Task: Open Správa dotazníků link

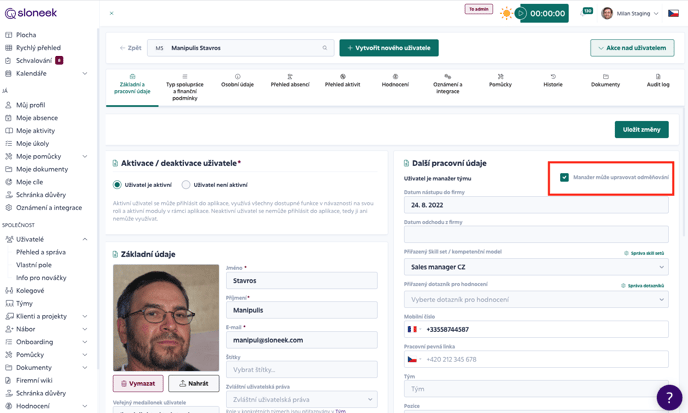Action: coord(642,286)
